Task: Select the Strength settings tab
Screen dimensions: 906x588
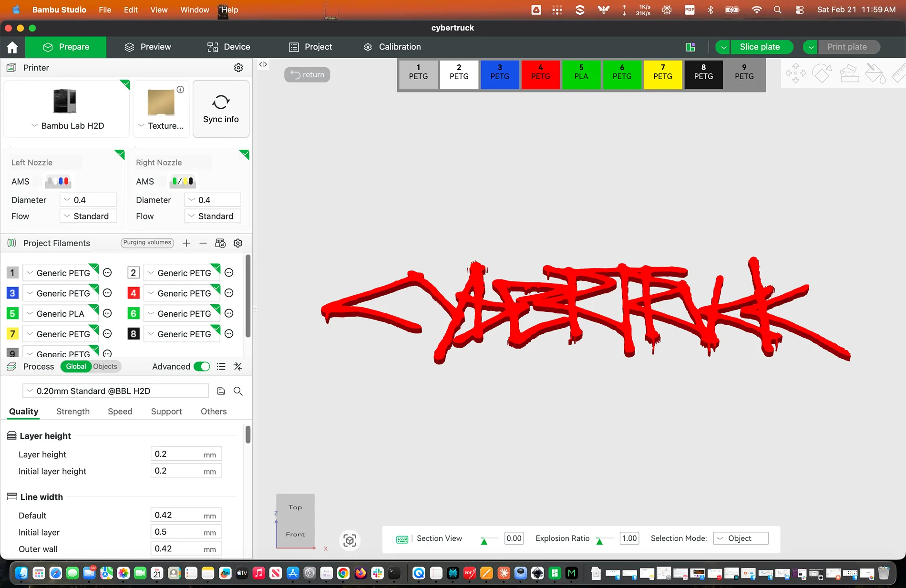Action: coord(73,411)
